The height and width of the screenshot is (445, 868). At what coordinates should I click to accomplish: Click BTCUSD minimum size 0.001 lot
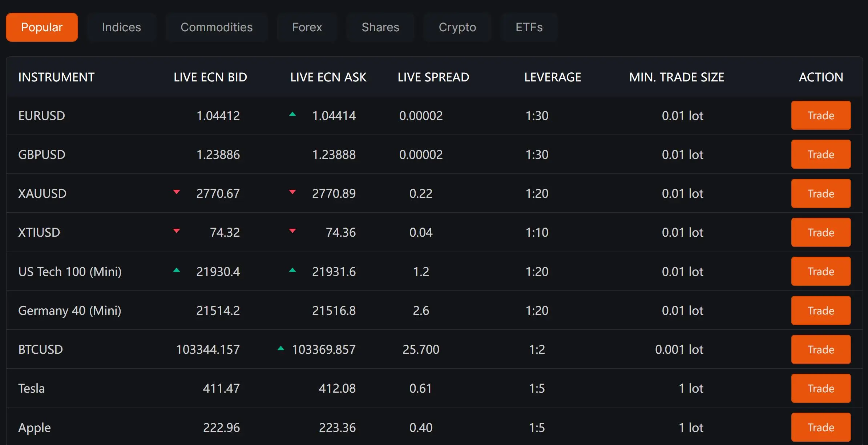click(x=679, y=349)
